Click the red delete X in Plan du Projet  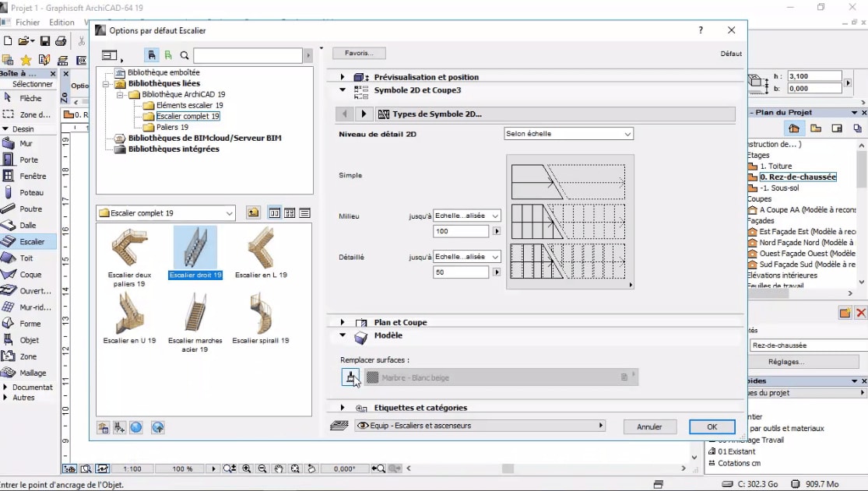coord(861,313)
